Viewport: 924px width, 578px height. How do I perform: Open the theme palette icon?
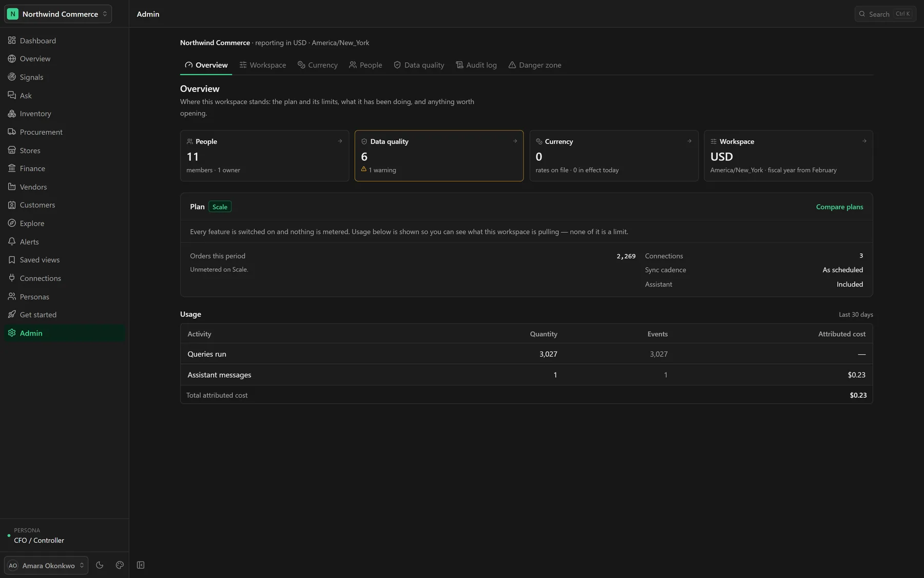pyautogui.click(x=120, y=565)
